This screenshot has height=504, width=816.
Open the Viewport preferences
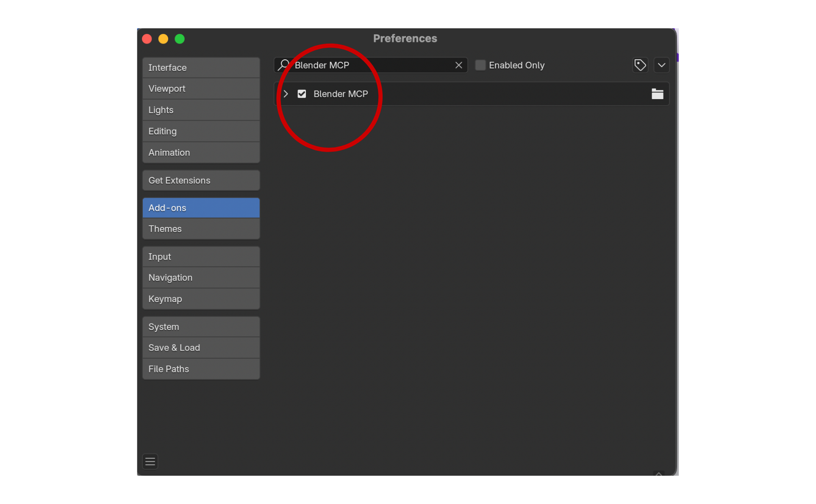pyautogui.click(x=201, y=89)
